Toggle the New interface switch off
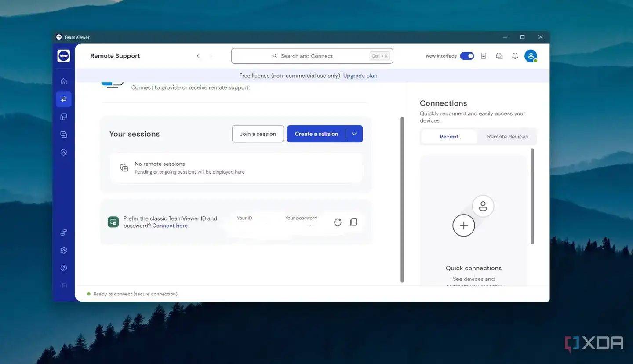Screen dimensions: 633x364 [x=467, y=56]
